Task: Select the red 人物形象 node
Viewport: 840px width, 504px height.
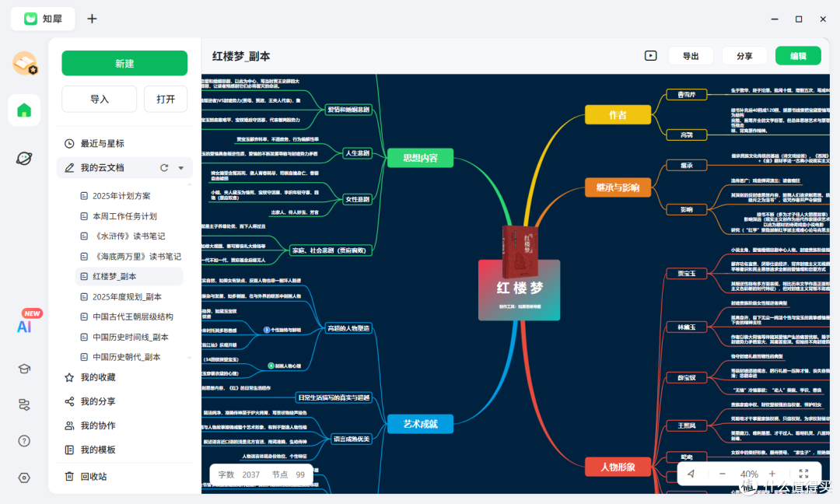Action: tap(618, 467)
